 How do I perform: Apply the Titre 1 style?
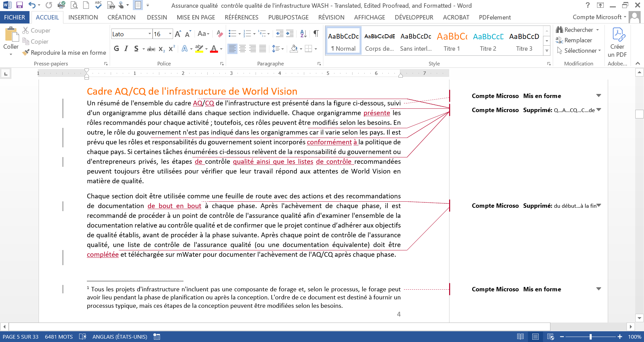(451, 41)
